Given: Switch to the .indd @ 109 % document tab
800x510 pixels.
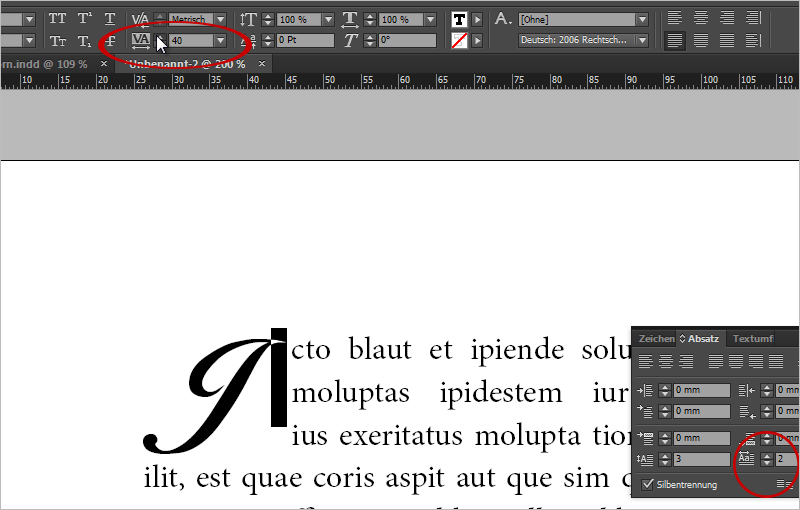Looking at the screenshot, I should (44, 64).
